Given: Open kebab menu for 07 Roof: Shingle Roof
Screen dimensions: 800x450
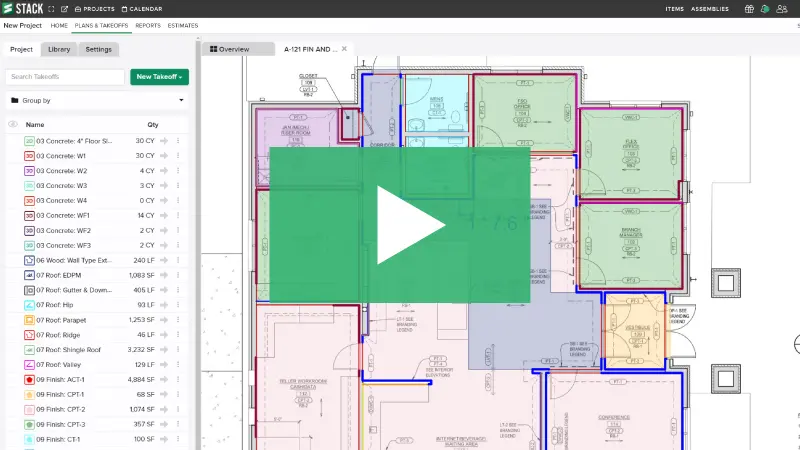Looking at the screenshot, I should coord(178,350).
